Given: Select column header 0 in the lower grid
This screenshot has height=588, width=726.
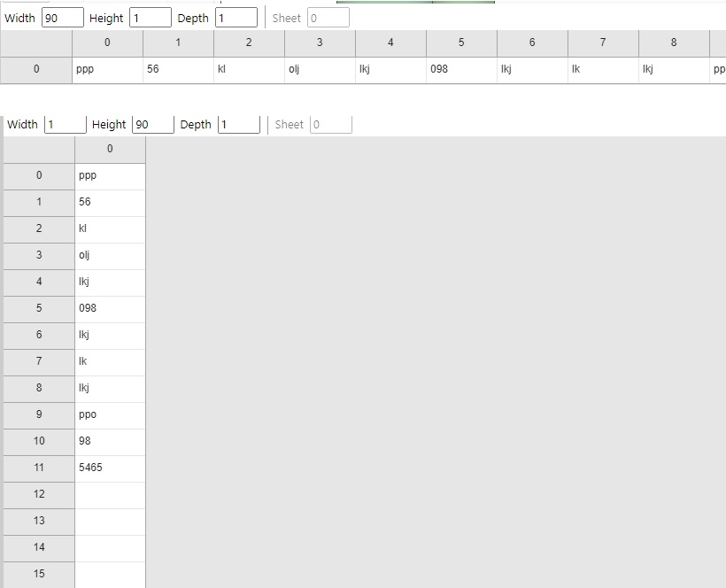Looking at the screenshot, I should 110,150.
